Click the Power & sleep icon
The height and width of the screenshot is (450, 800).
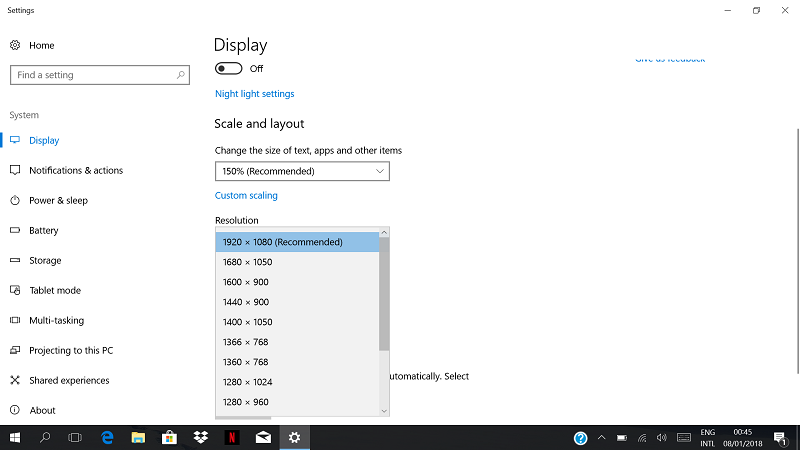pos(15,200)
